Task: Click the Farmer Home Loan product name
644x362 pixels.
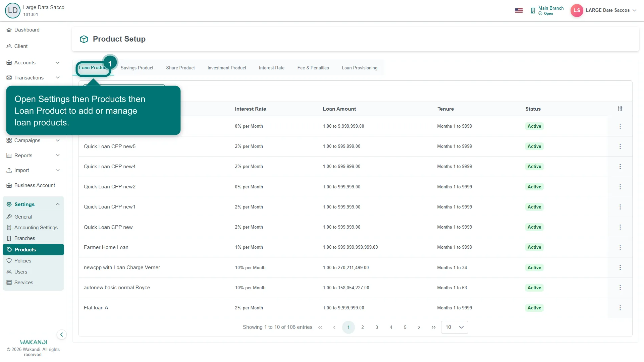Action: click(106, 247)
